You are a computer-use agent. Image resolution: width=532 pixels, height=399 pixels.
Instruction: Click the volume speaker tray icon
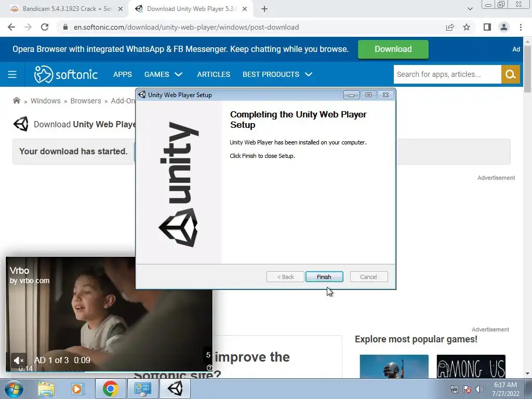[x=480, y=389]
